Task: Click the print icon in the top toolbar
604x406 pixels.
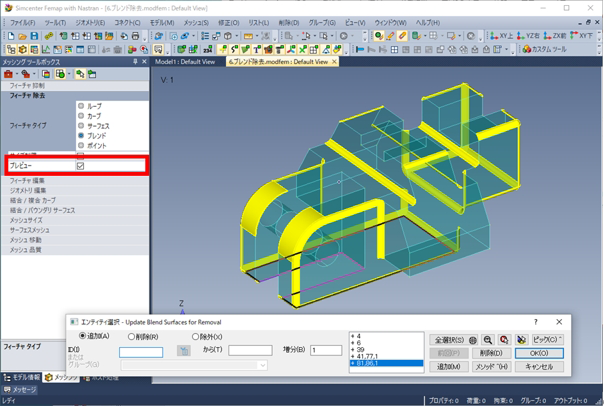Action: 135,36
